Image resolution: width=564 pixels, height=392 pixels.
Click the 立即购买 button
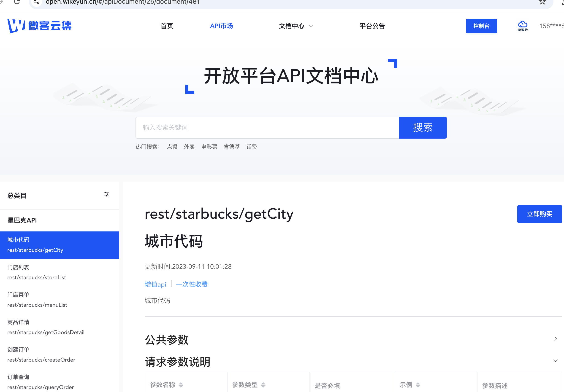pos(540,214)
